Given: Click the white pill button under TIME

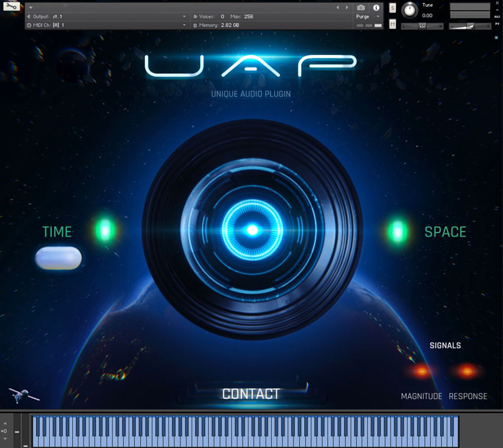Looking at the screenshot, I should point(59,258).
